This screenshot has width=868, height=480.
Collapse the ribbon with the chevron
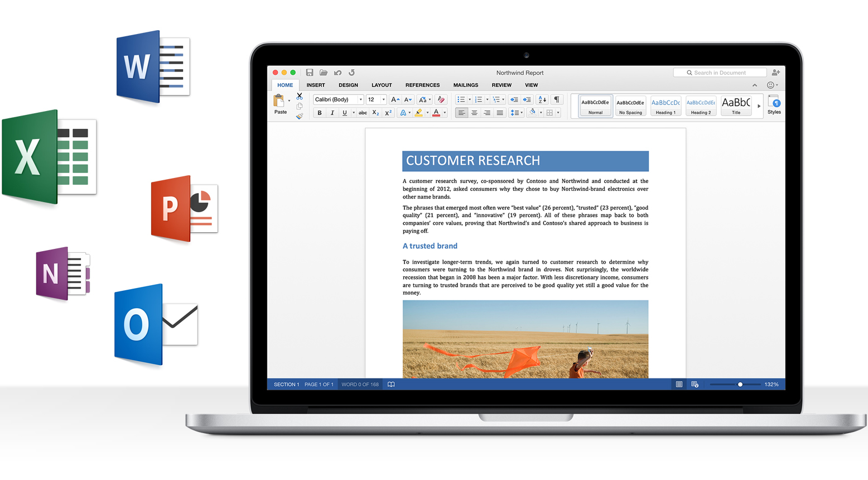click(x=755, y=85)
